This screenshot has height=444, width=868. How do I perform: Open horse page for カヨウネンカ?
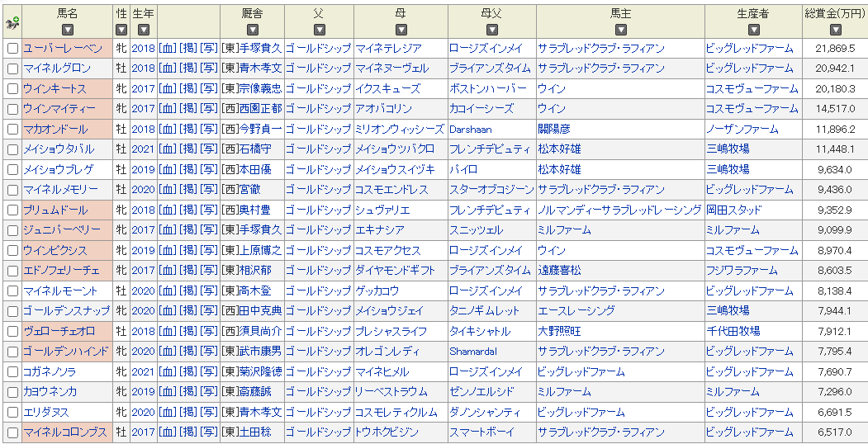click(x=50, y=392)
